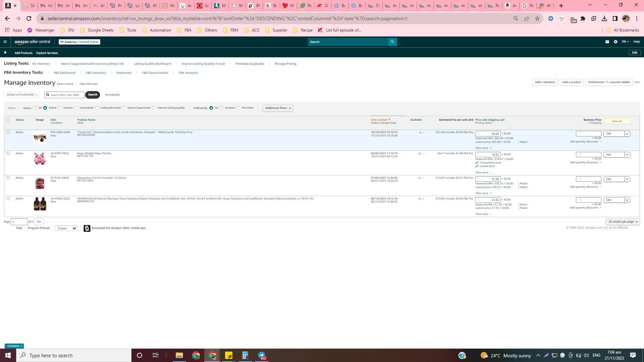The width and height of the screenshot is (644, 362).
Task: Open File Explorer from taskbar
Action: point(179,355)
